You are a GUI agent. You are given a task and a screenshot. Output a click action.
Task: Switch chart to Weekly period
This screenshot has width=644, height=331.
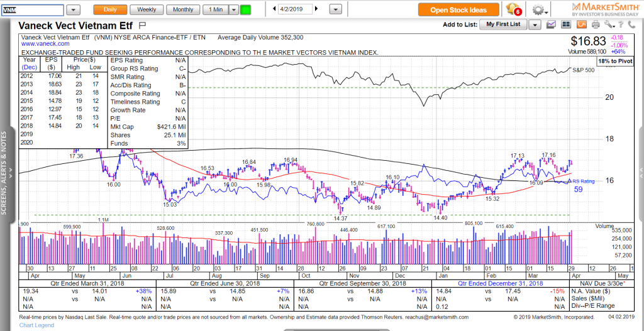pyautogui.click(x=147, y=10)
